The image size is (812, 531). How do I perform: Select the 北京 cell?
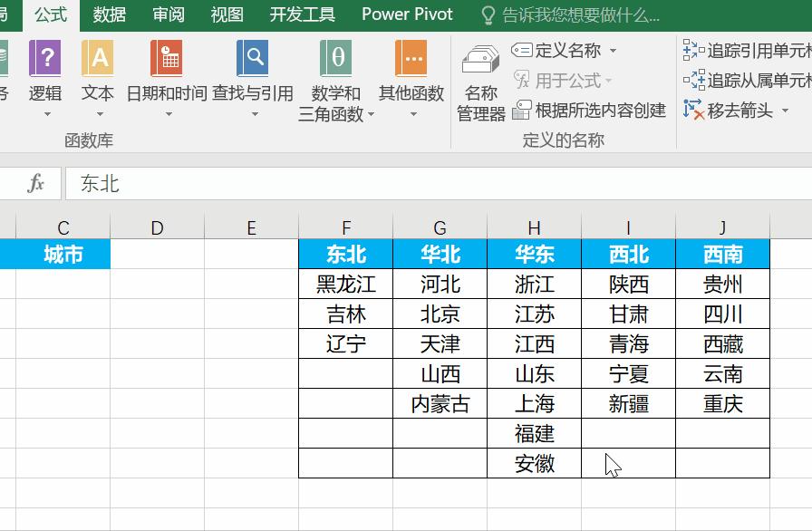(440, 314)
